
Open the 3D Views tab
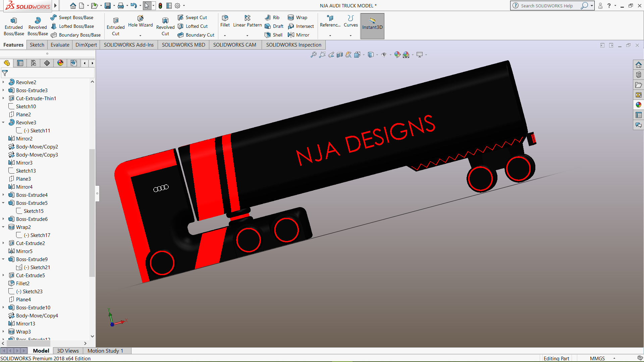(x=68, y=351)
